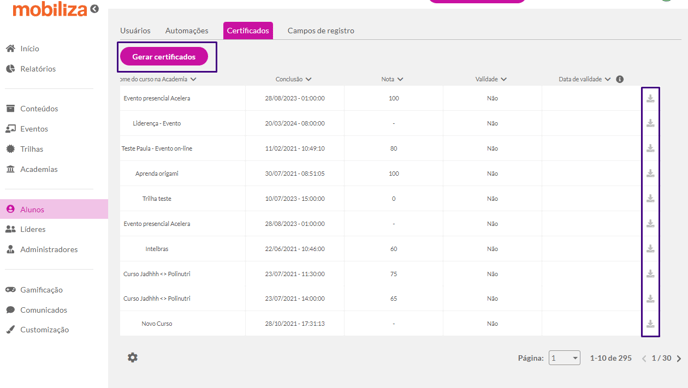Screen dimensions: 688x388
Task: Click Aprenda origami course name
Action: (157, 174)
